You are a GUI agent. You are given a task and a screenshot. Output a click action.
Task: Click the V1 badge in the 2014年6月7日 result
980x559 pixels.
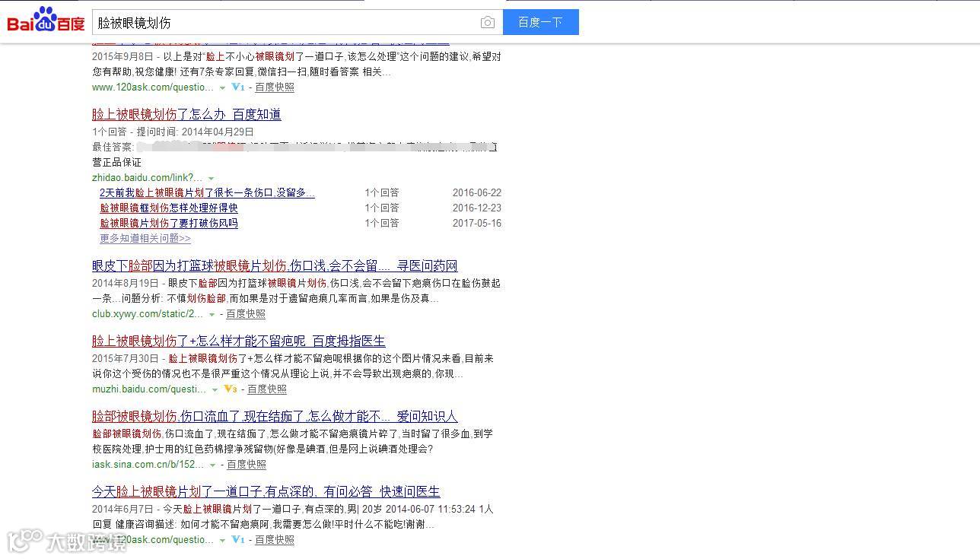[x=238, y=539]
